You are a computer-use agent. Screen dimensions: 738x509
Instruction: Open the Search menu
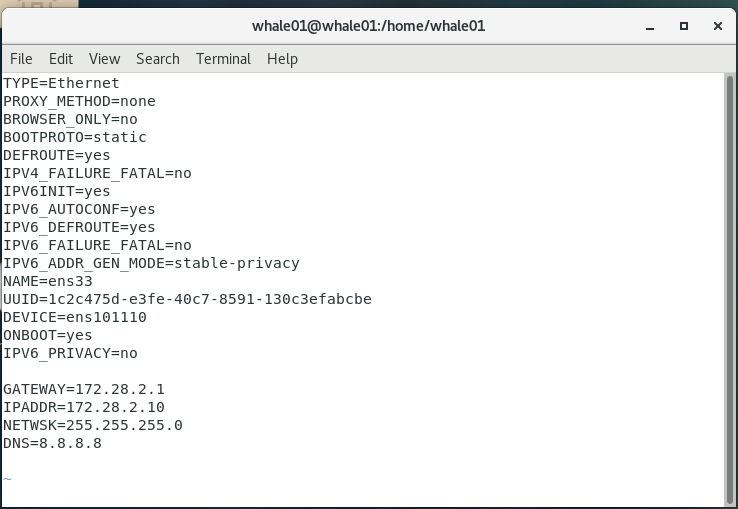158,59
